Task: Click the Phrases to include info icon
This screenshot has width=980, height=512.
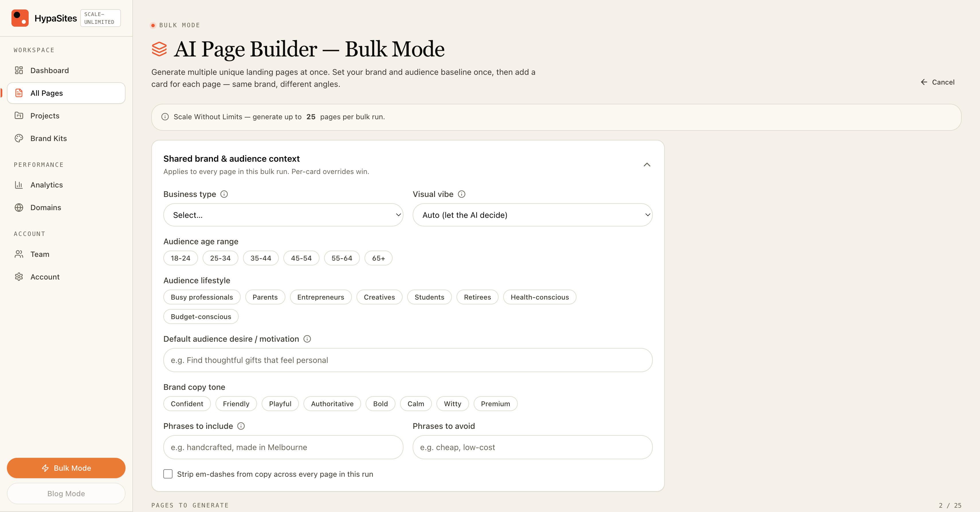Action: tap(241, 426)
